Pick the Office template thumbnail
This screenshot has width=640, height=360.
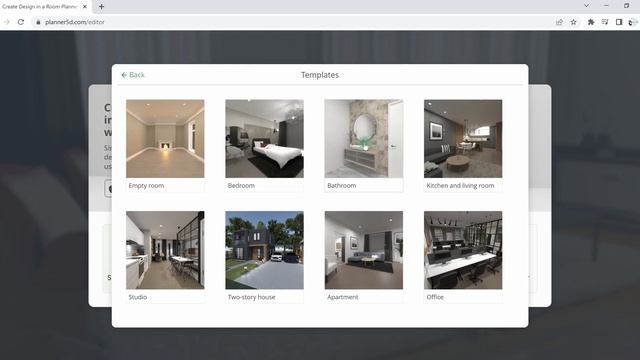(463, 250)
